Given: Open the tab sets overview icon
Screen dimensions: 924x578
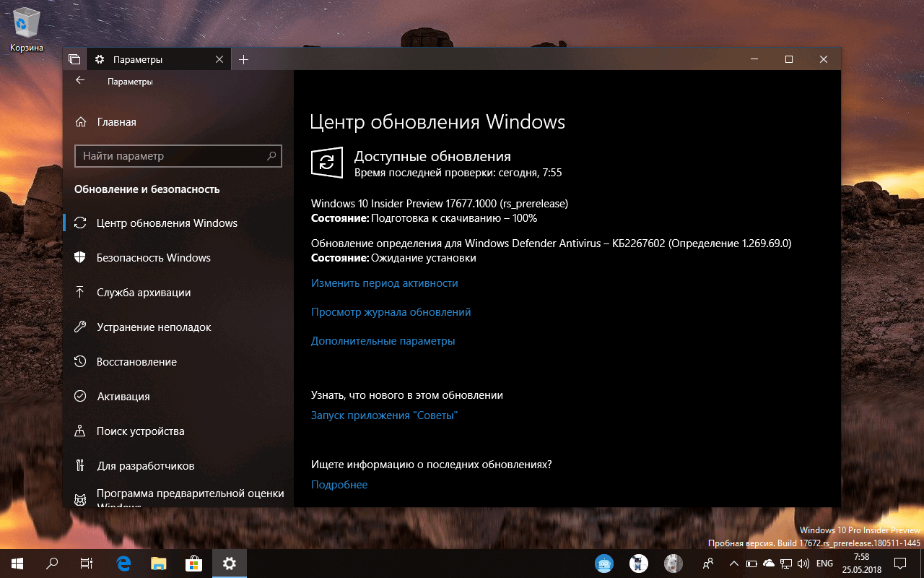Looking at the screenshot, I should coord(74,59).
